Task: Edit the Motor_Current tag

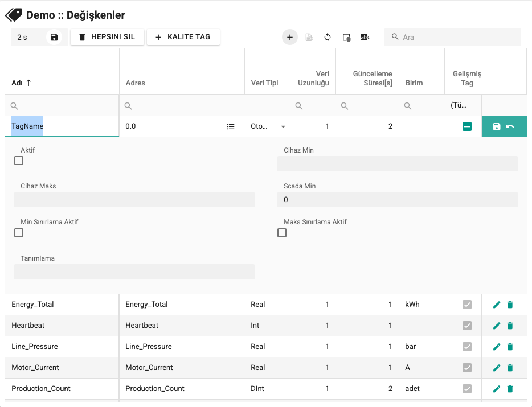Action: (x=496, y=368)
